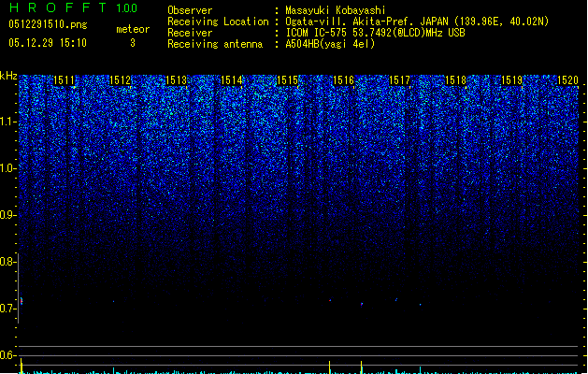Screen dimensions: 588x374
Task: Click the observer name Masayuki Kobayashi
Action: (336, 10)
